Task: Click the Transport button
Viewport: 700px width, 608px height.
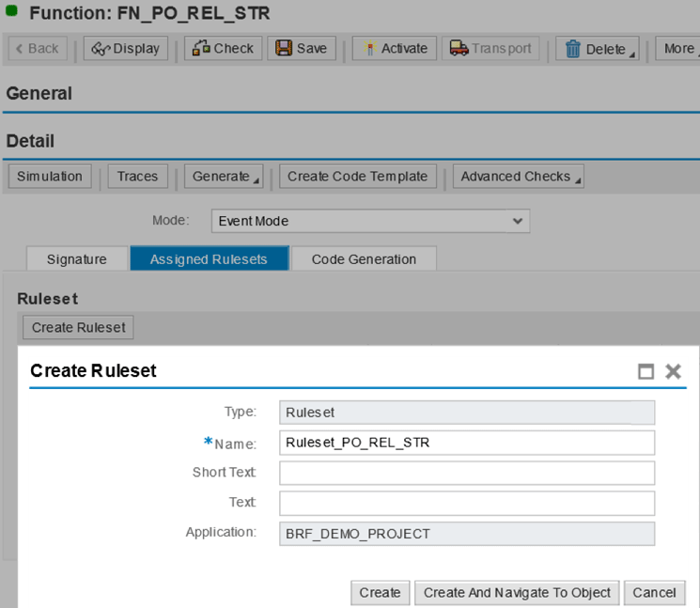Action: [x=490, y=48]
